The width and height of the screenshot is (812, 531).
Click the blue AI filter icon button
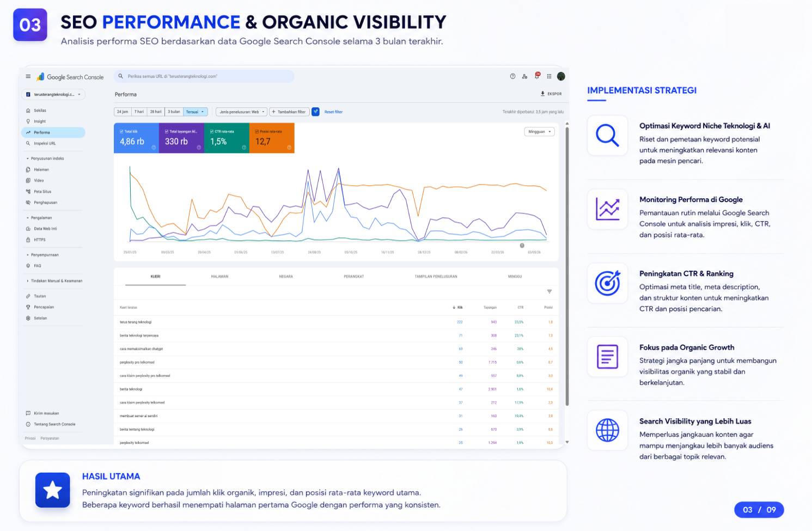pyautogui.click(x=315, y=112)
